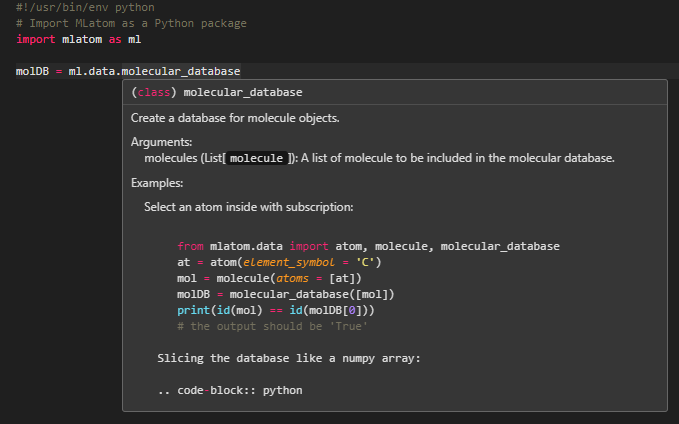Click the tooltip header '(class) molecular_database'

[x=217, y=92]
